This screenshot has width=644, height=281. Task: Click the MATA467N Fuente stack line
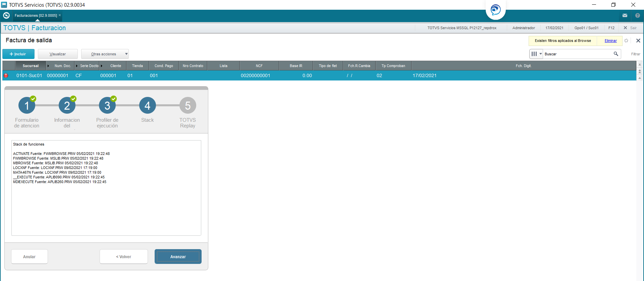pos(57,172)
